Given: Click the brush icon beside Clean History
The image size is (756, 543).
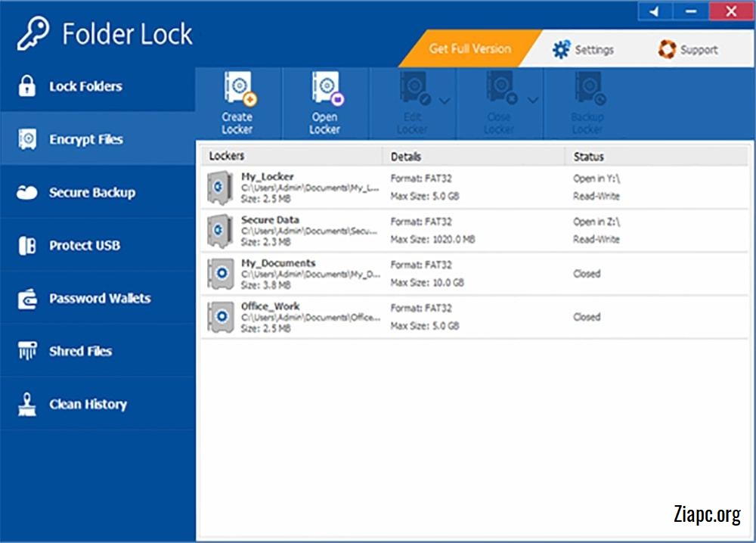Looking at the screenshot, I should click(27, 404).
